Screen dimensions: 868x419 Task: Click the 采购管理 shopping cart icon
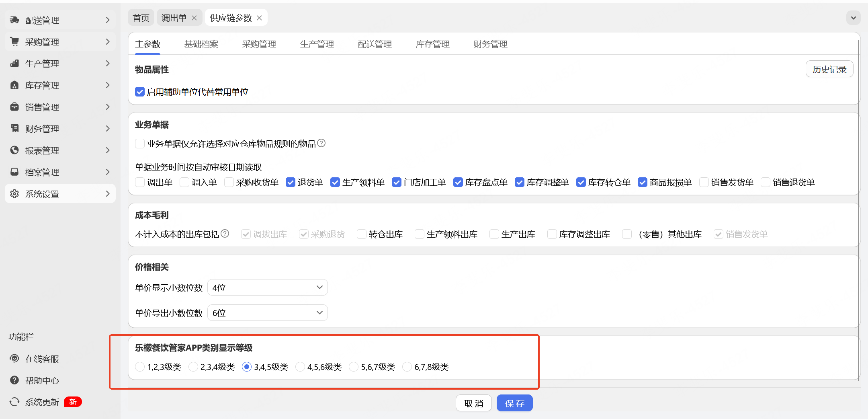pos(14,41)
